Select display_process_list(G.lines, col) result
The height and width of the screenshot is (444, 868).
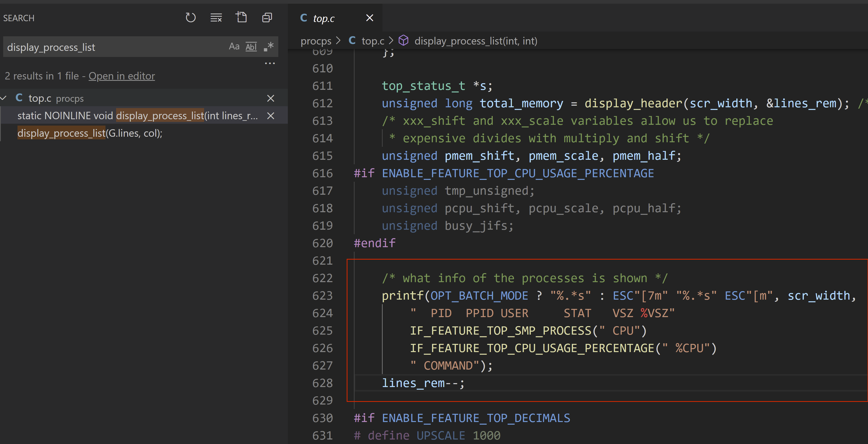90,134
